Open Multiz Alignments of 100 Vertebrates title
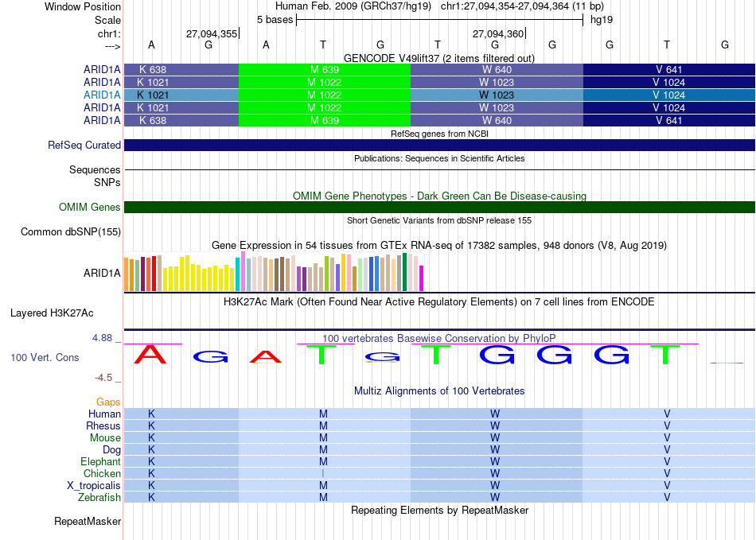756x540 pixels. (x=439, y=390)
